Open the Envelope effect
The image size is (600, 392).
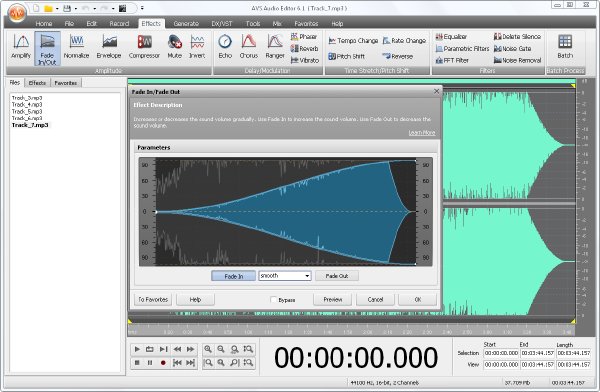point(109,47)
